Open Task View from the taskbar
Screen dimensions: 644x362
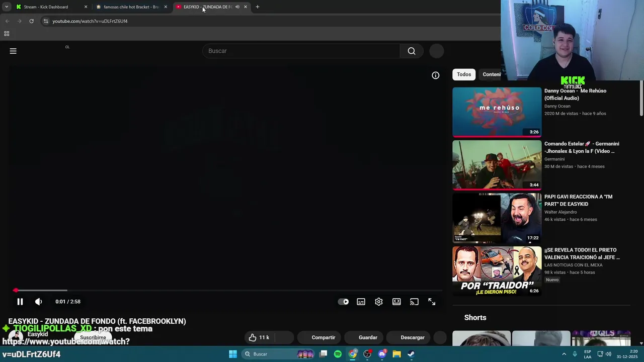point(323,354)
